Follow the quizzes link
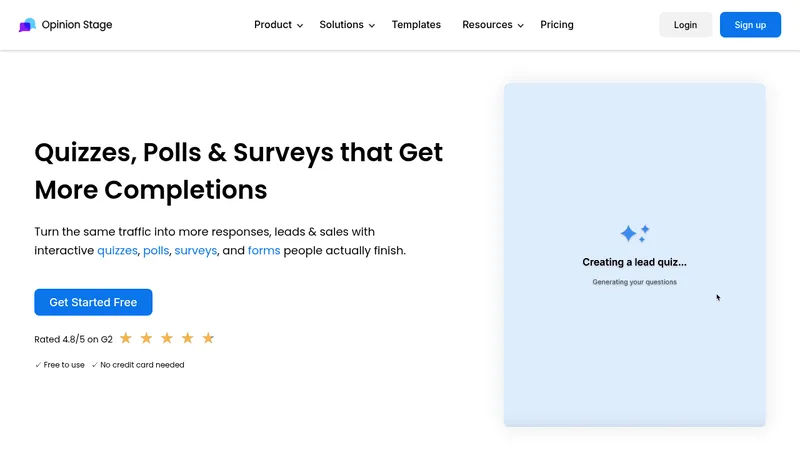The height and width of the screenshot is (450, 800). pos(117,251)
